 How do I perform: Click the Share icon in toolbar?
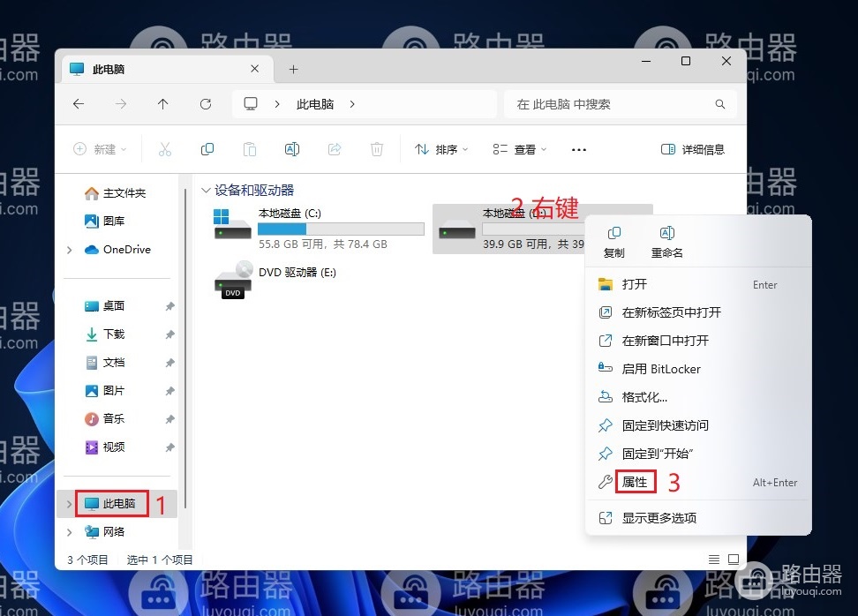coord(335,149)
